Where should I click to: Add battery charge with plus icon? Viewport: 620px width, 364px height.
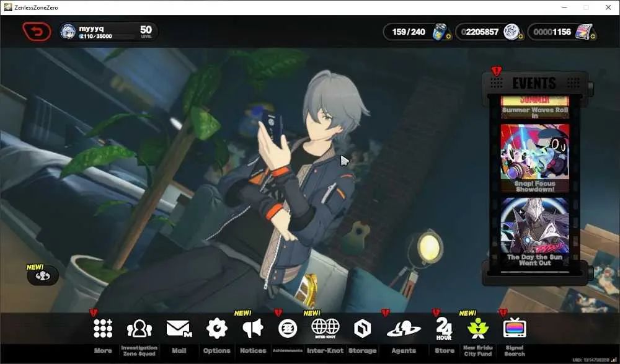(x=448, y=37)
